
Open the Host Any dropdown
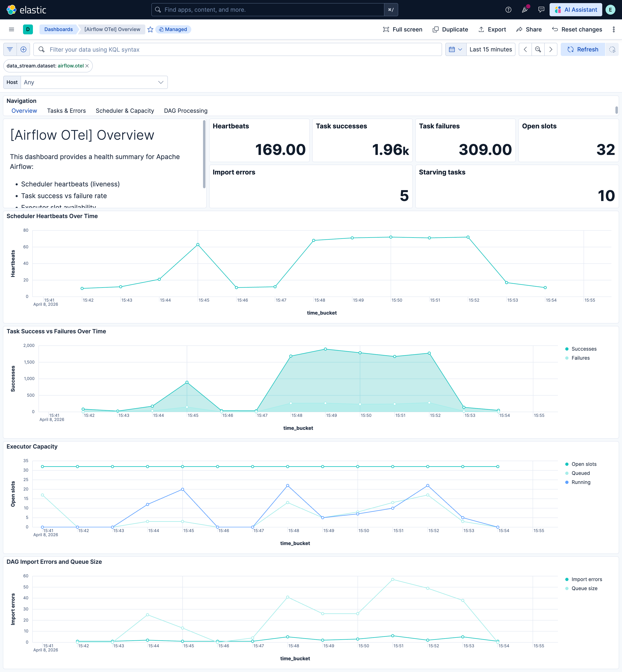click(x=94, y=82)
